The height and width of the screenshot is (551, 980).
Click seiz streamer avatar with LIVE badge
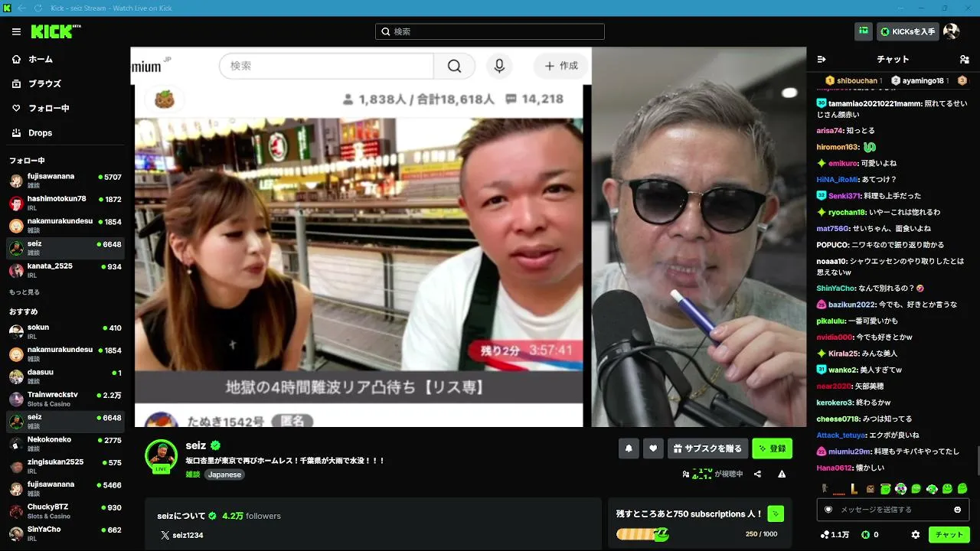pos(162,456)
